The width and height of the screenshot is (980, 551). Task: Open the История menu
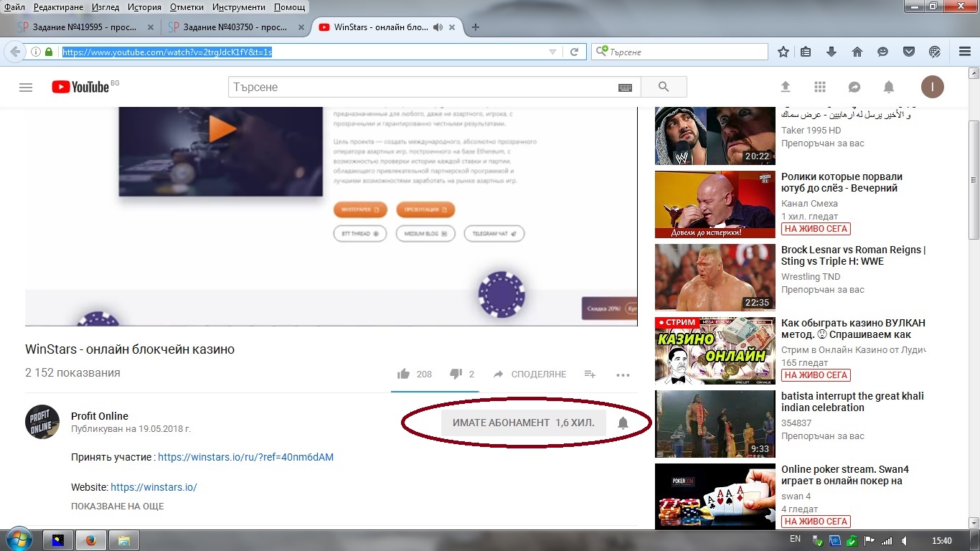point(144,7)
